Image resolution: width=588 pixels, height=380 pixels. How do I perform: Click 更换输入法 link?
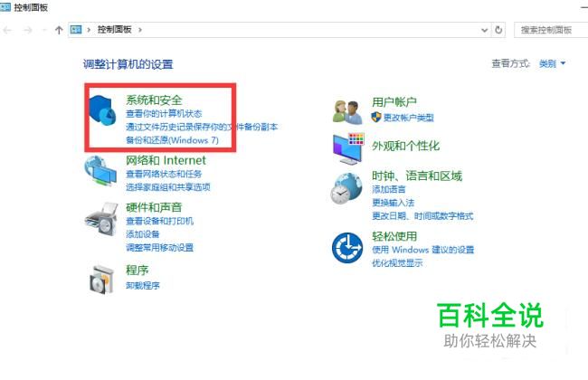[393, 203]
